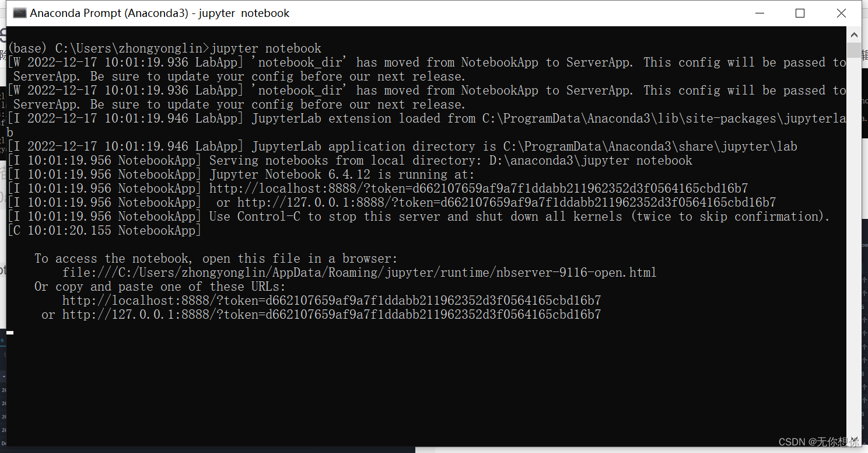The height and width of the screenshot is (453, 868).
Task: Click the vertical scrollbar thumb
Action: [854, 50]
